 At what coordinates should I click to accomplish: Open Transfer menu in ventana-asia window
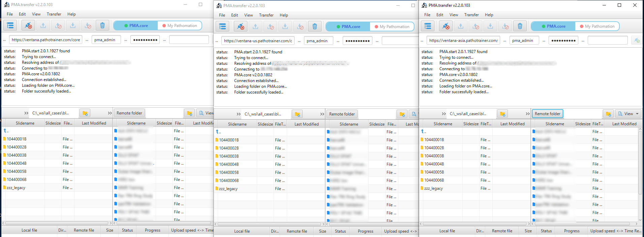[x=471, y=15]
